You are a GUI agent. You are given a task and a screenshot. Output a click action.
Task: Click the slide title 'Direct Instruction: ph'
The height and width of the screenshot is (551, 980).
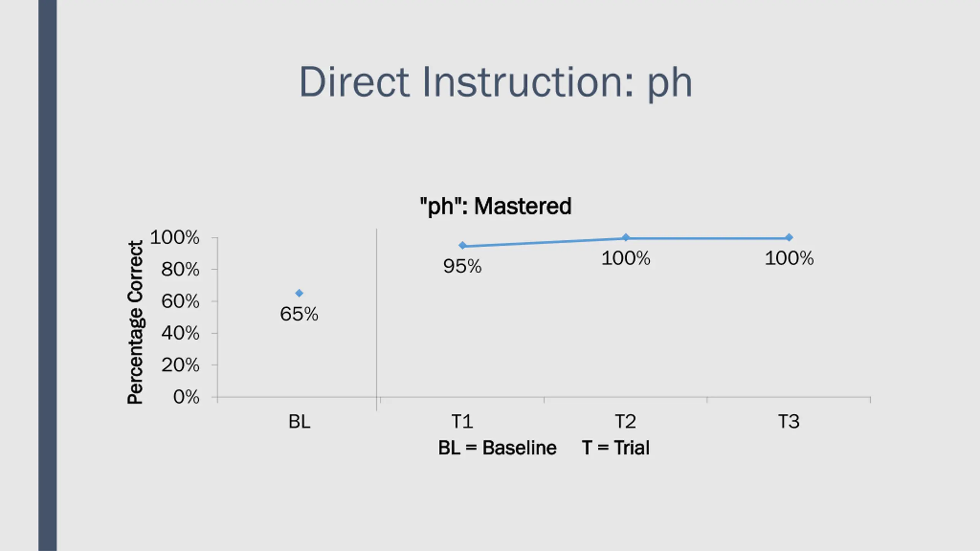pos(495,83)
